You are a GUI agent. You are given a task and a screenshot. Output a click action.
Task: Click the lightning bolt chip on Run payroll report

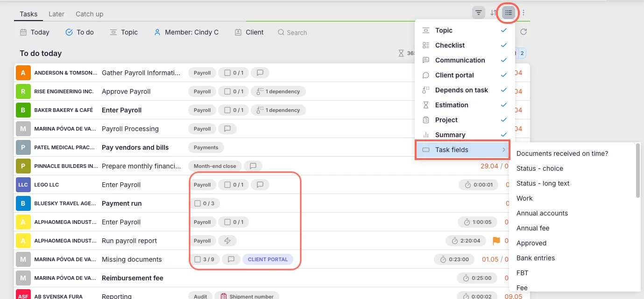click(227, 241)
